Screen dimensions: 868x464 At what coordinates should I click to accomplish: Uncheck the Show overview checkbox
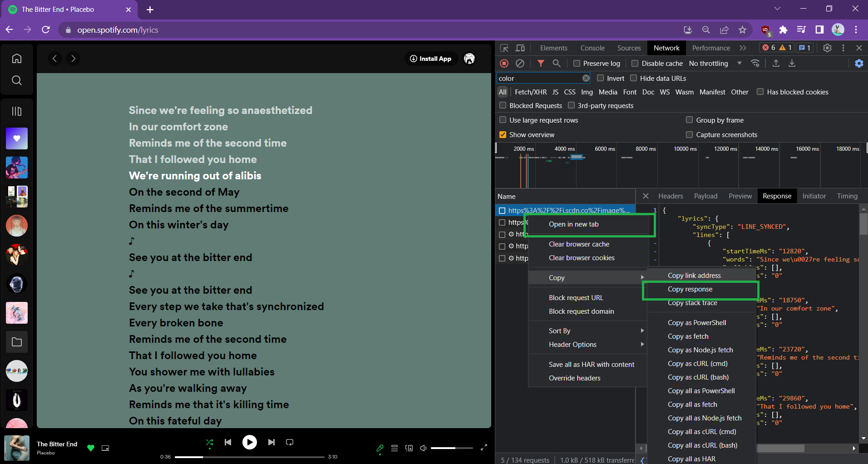pyautogui.click(x=503, y=134)
